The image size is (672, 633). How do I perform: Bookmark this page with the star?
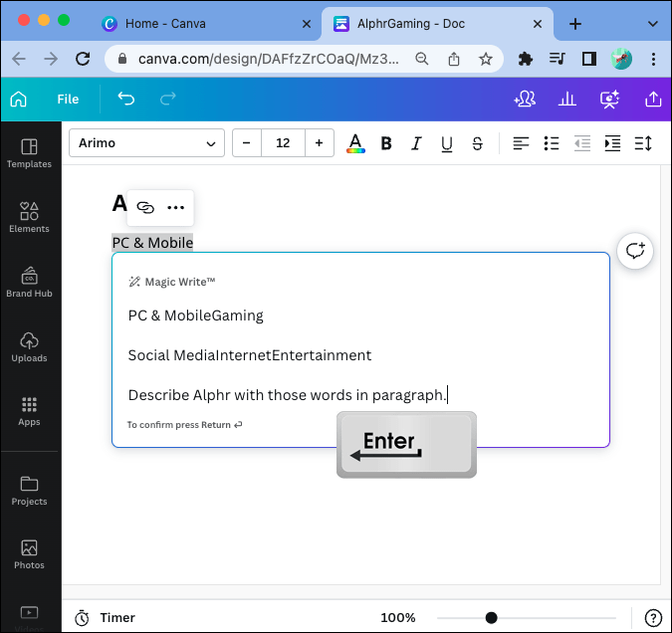485,59
